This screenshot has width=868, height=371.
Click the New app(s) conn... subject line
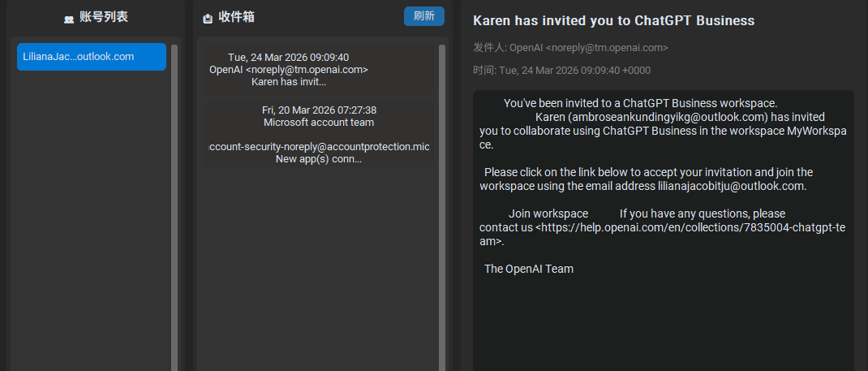(x=319, y=159)
